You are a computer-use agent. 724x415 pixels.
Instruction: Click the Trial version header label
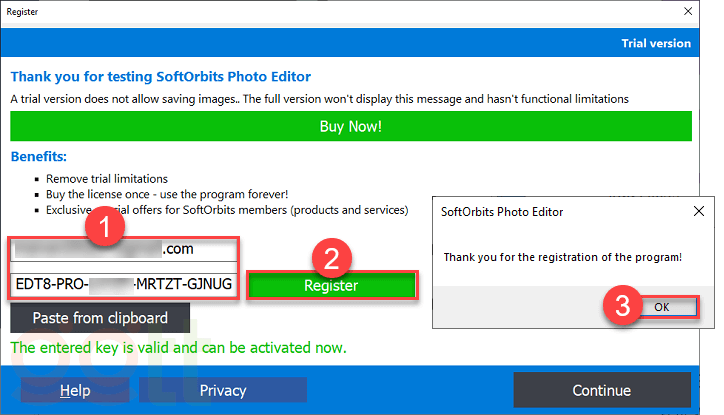656,43
